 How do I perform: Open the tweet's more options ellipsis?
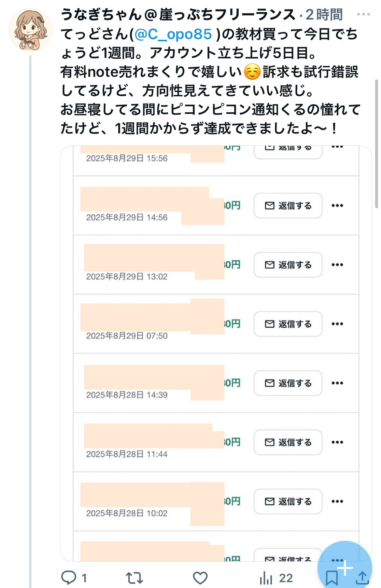pyautogui.click(x=363, y=14)
